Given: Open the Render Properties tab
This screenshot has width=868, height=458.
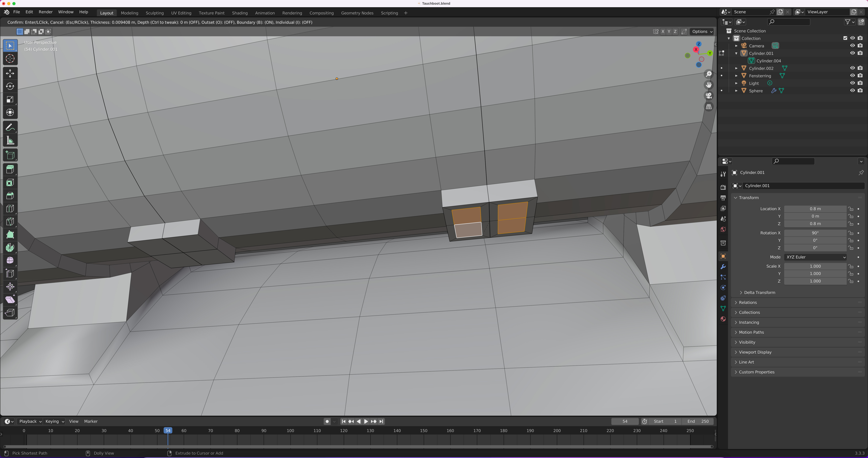Looking at the screenshot, I should coord(723,187).
